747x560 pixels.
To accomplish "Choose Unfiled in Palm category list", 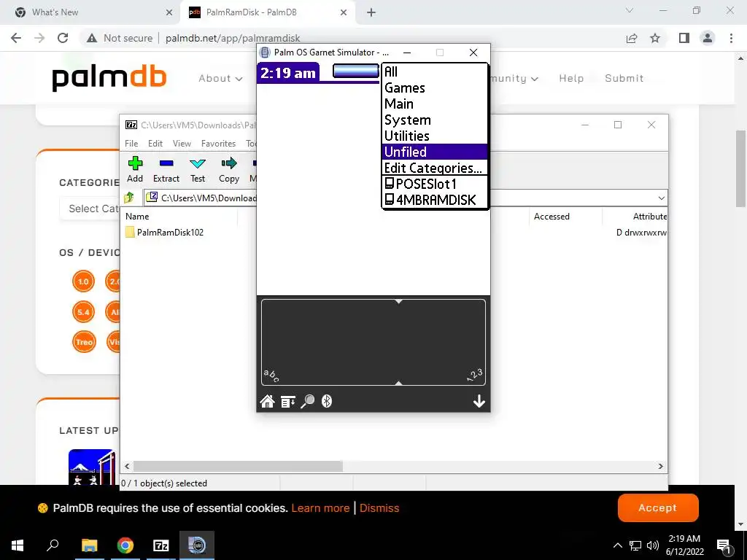I will click(x=435, y=152).
